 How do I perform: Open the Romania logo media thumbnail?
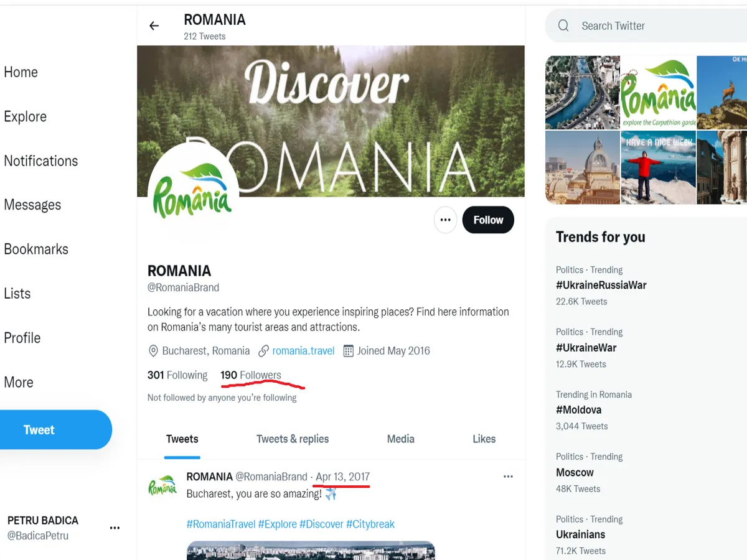click(659, 92)
